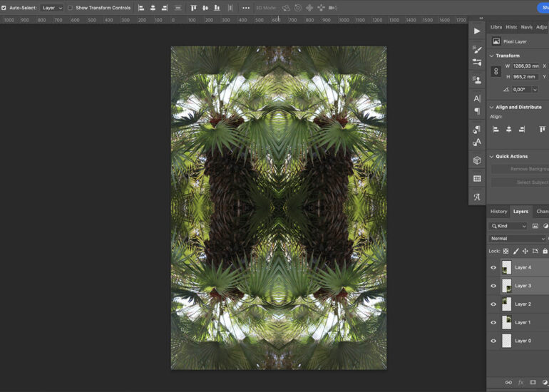This screenshot has width=549, height=392.
Task: Toggle the Auto-Select checkbox
Action: [4, 8]
